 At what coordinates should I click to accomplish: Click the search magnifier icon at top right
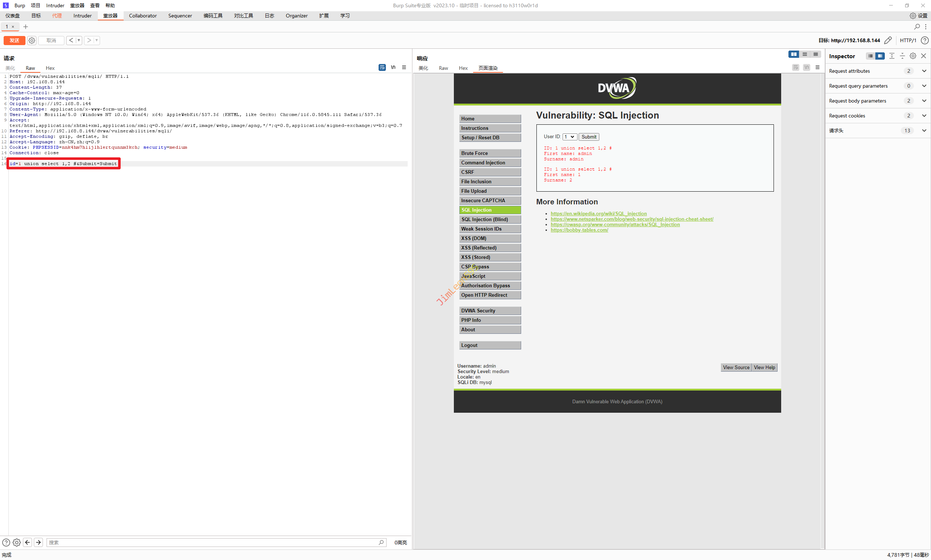[916, 27]
